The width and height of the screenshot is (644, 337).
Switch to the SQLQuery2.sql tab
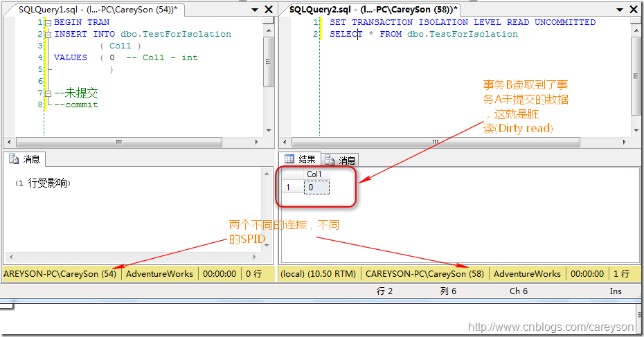click(373, 9)
